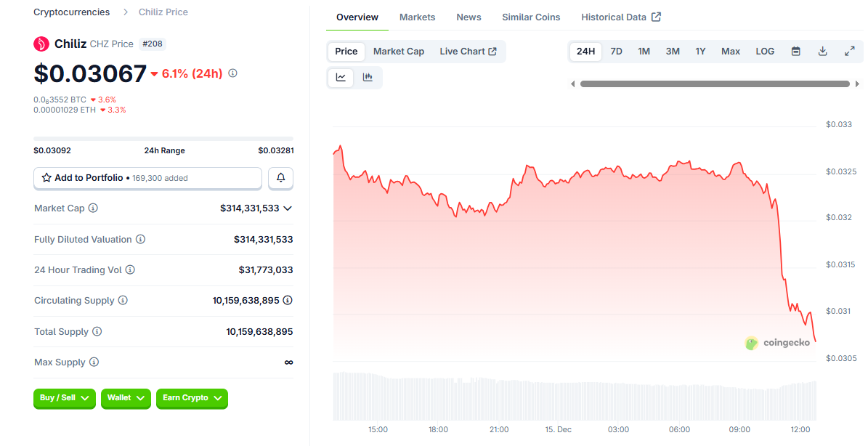Viewport: 868px width, 446px height.
Task: Open the Buy / Sell dropdown
Action: pyautogui.click(x=64, y=398)
